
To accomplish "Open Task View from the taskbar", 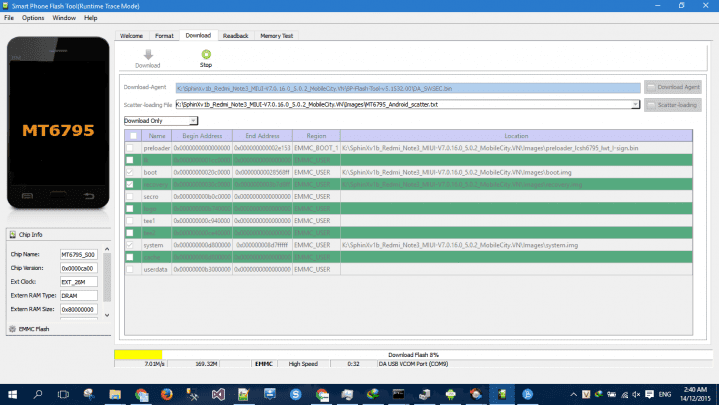I will [63, 394].
